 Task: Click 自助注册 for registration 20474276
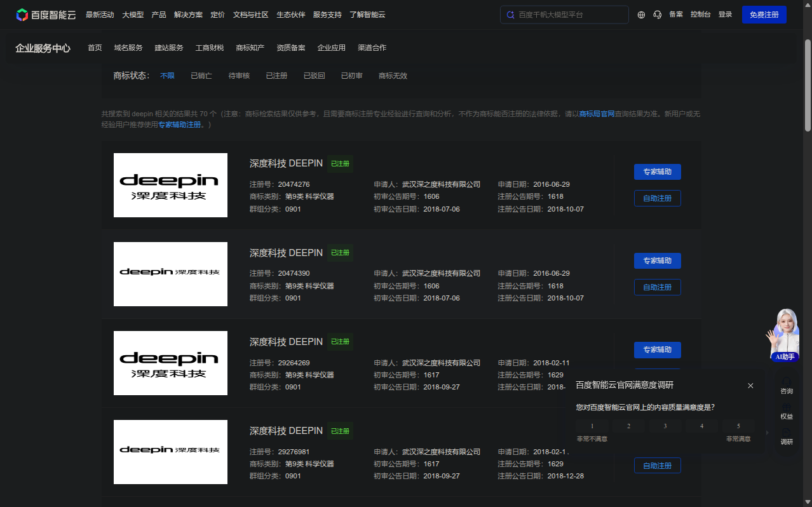pyautogui.click(x=657, y=198)
